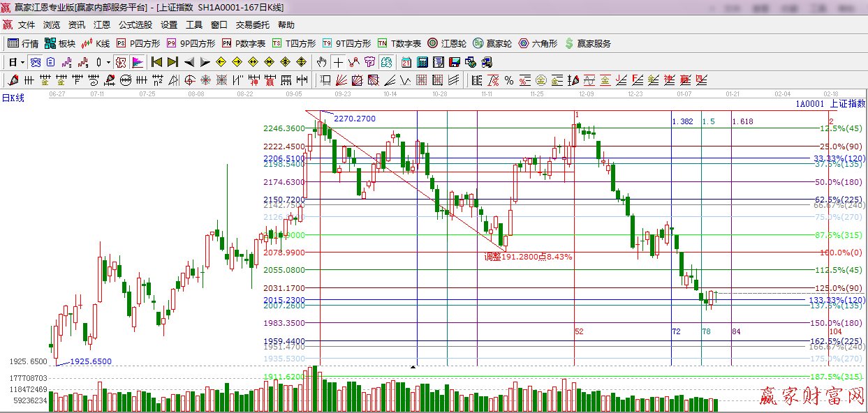
Task: Click the 六角形 hexagon chart icon
Action: [x=538, y=43]
